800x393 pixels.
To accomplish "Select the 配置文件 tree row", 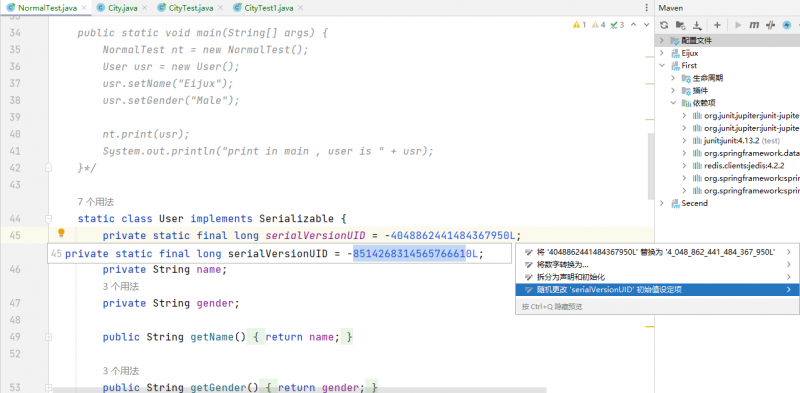I will [x=728, y=40].
